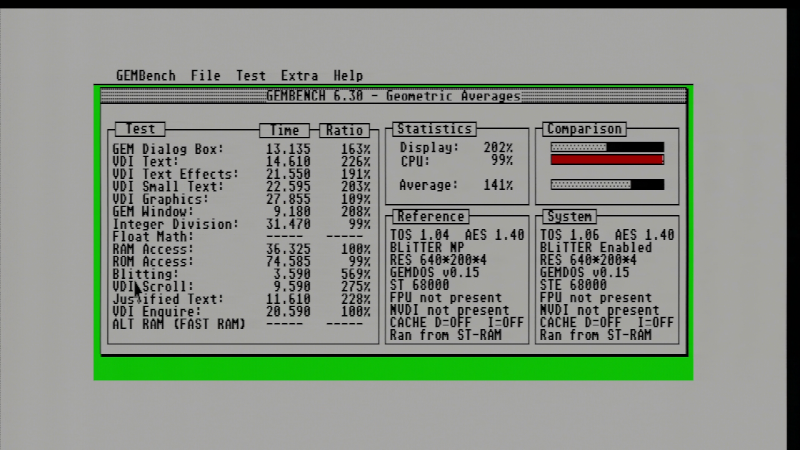Click the Display comparison bar
The height and width of the screenshot is (450, 800).
(x=607, y=147)
